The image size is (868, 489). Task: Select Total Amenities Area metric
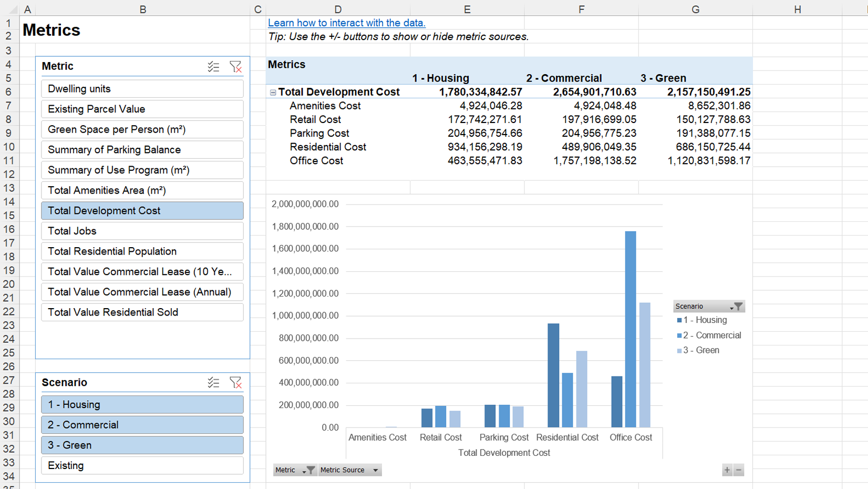[x=142, y=190]
